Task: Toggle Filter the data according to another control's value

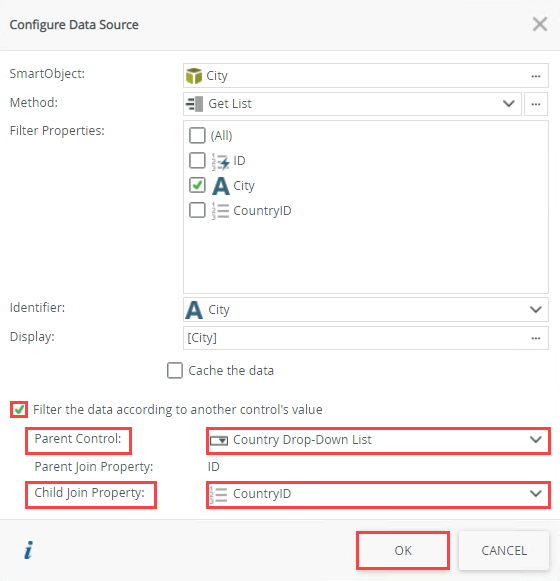Action: [19, 409]
